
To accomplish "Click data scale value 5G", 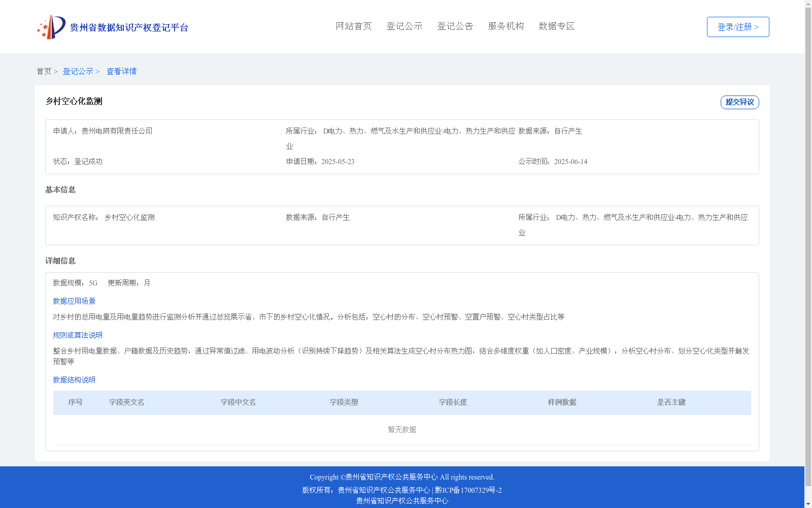I will pyautogui.click(x=93, y=283).
